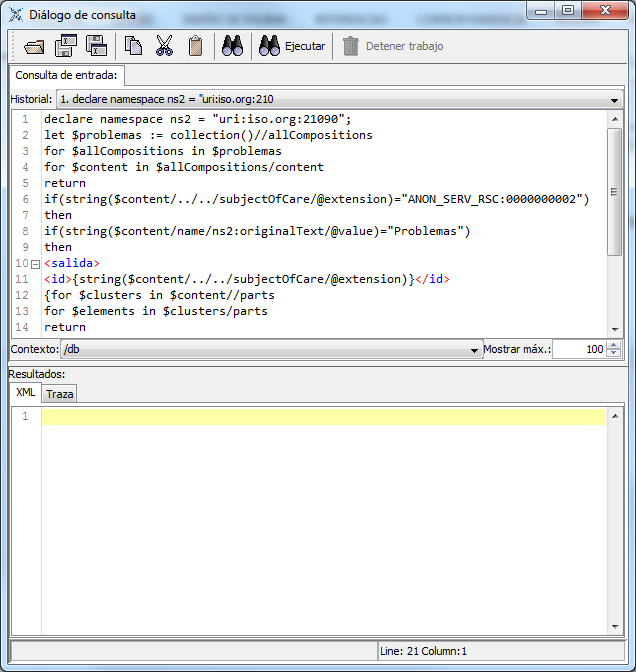Click the open file folder icon
This screenshot has width=636, height=672.
35,46
